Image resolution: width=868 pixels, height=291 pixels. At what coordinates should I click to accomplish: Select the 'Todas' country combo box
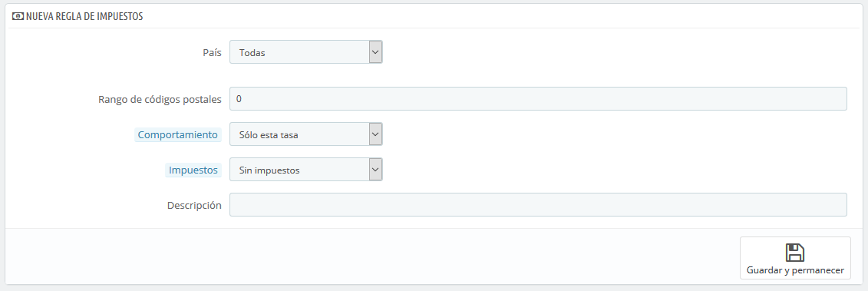tap(306, 52)
